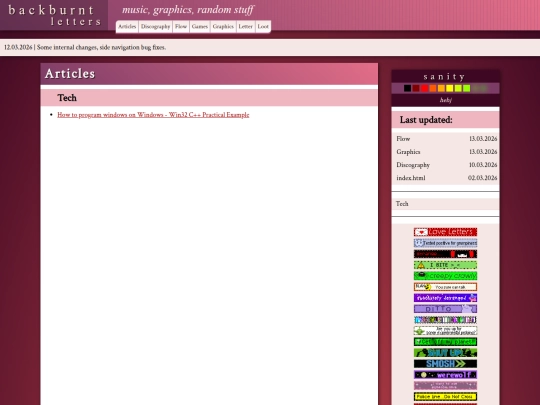
Task: Click the 'Tech' section heading in main content
Action: [x=67, y=98]
